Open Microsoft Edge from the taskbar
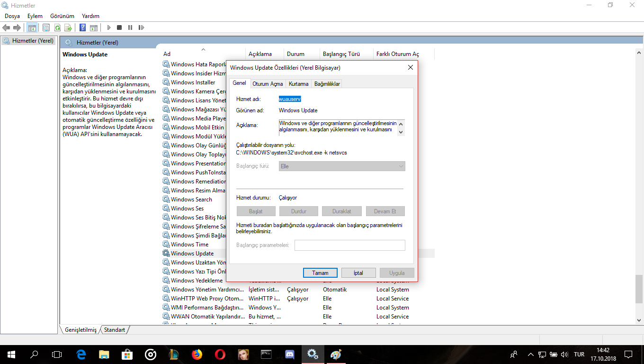This screenshot has height=364, width=644. coord(81,354)
